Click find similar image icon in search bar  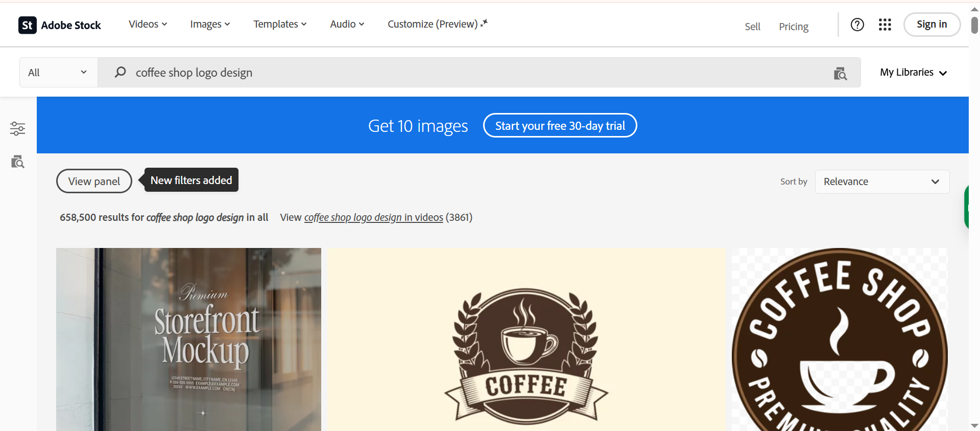pos(840,74)
